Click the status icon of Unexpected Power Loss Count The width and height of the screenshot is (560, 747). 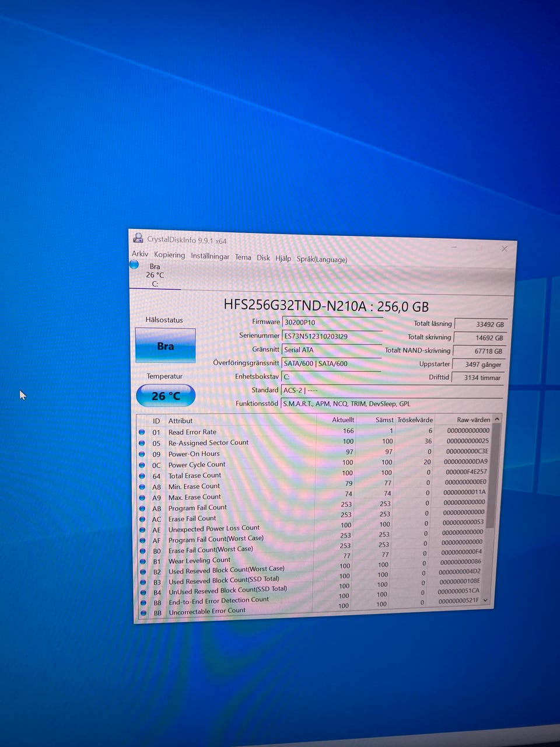tap(142, 530)
